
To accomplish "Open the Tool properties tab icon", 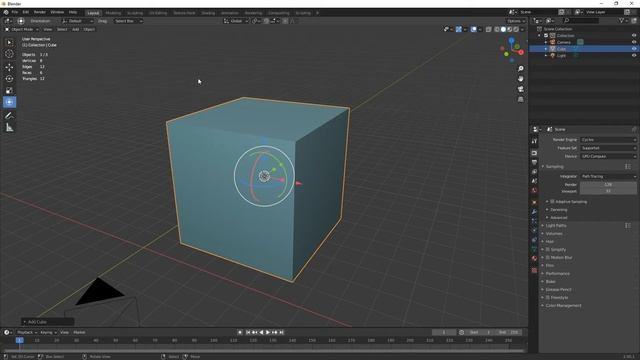I will coord(534,141).
